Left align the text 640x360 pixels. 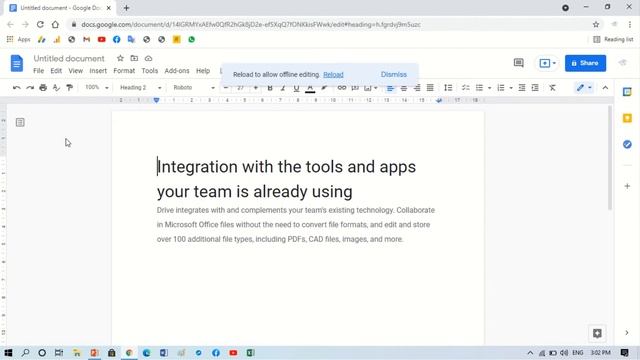click(390, 88)
